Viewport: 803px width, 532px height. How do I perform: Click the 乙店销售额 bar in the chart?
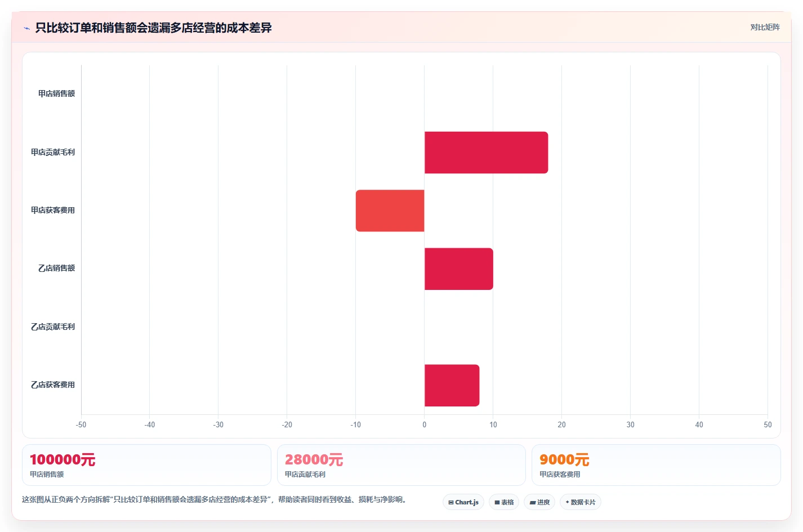click(x=459, y=269)
